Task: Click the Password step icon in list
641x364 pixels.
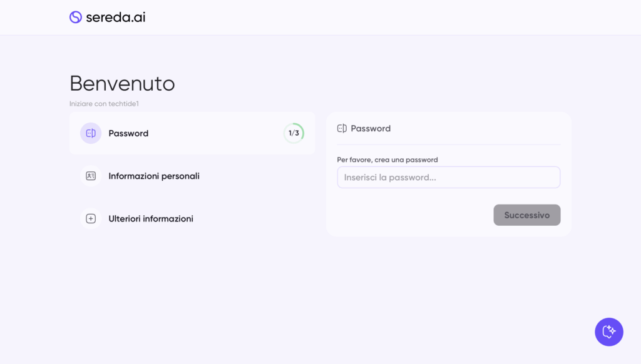Action: [x=91, y=133]
